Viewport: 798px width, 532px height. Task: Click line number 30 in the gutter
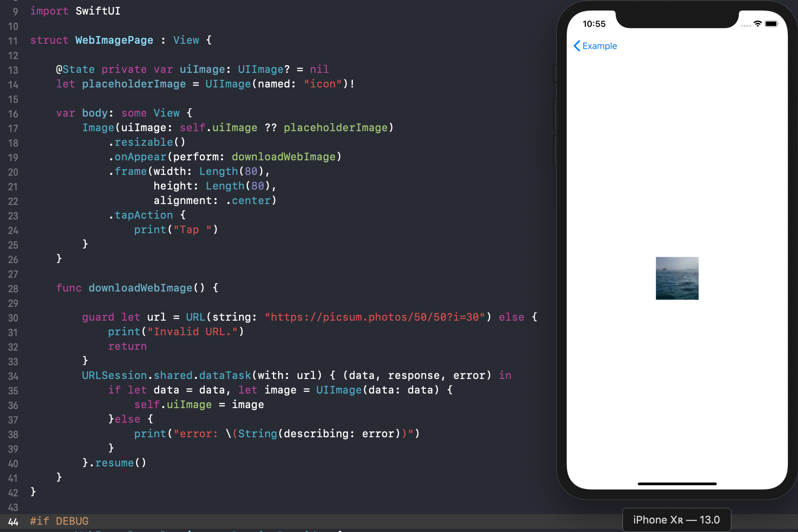click(13, 318)
